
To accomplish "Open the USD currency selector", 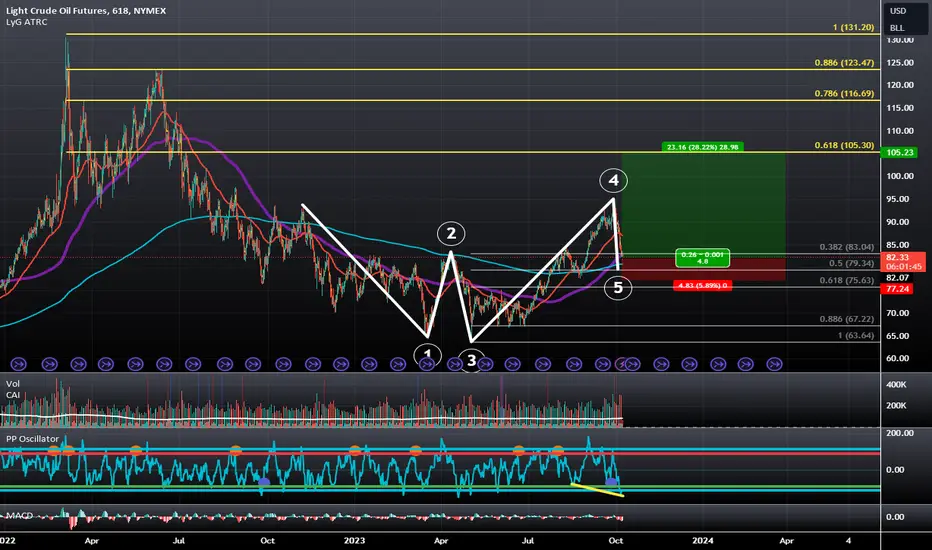I will click(x=898, y=11).
